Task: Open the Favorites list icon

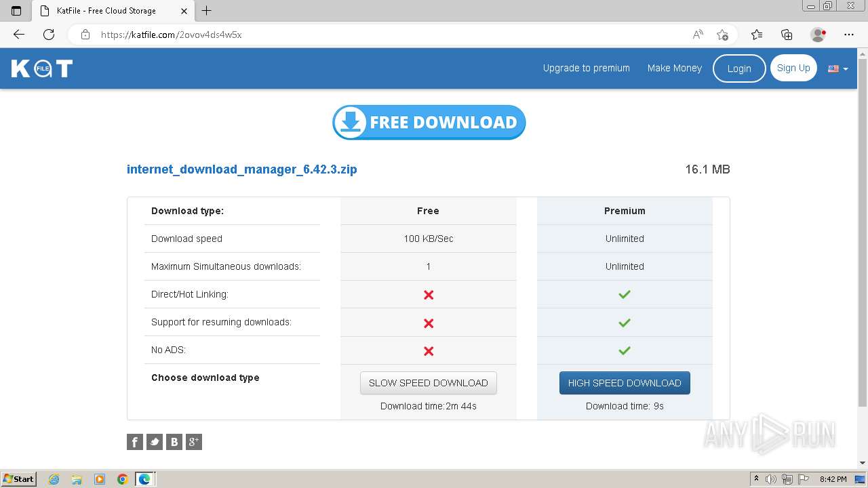Action: pos(757,35)
